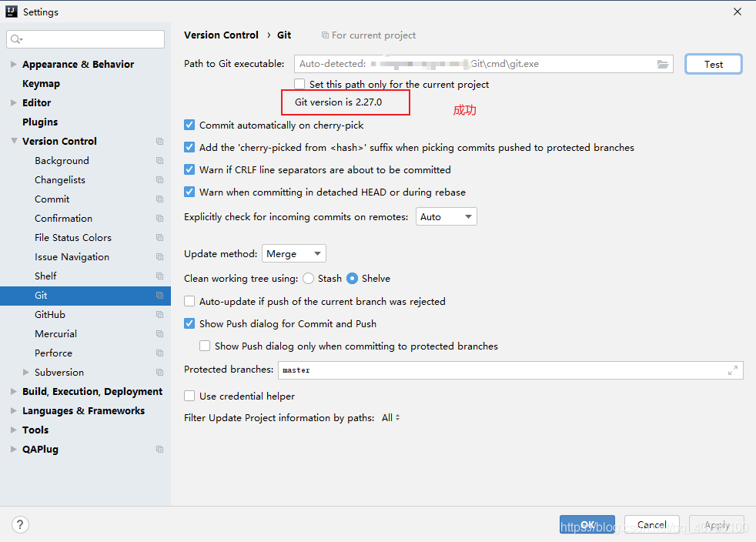This screenshot has height=542, width=756.
Task: Click expand icon in Protected branches field
Action: click(733, 370)
